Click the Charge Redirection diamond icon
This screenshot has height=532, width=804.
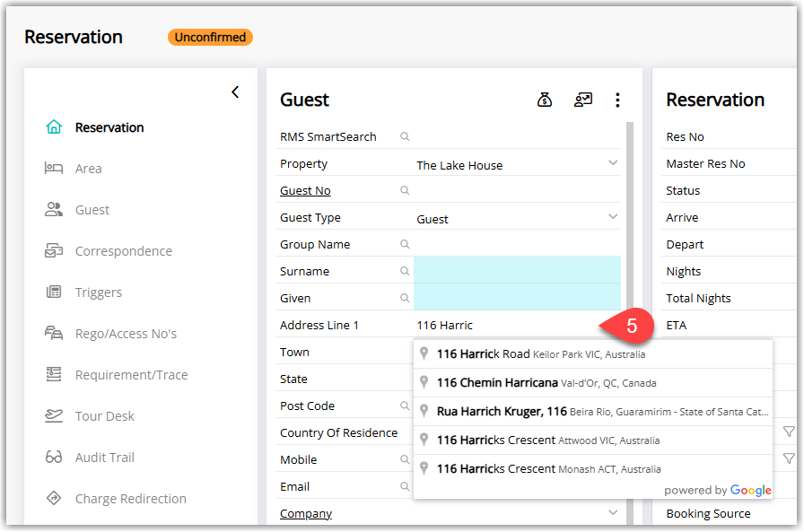pos(54,498)
